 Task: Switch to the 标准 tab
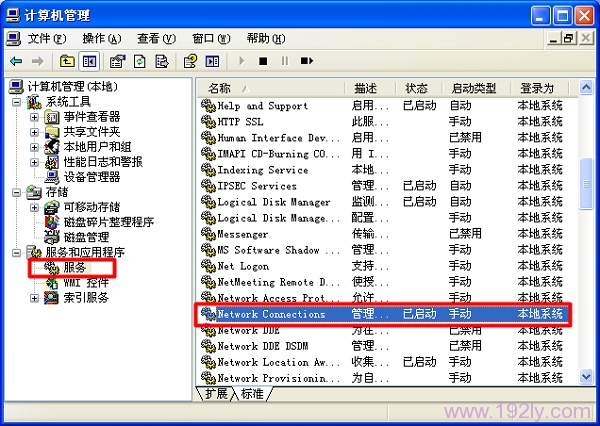point(253,393)
